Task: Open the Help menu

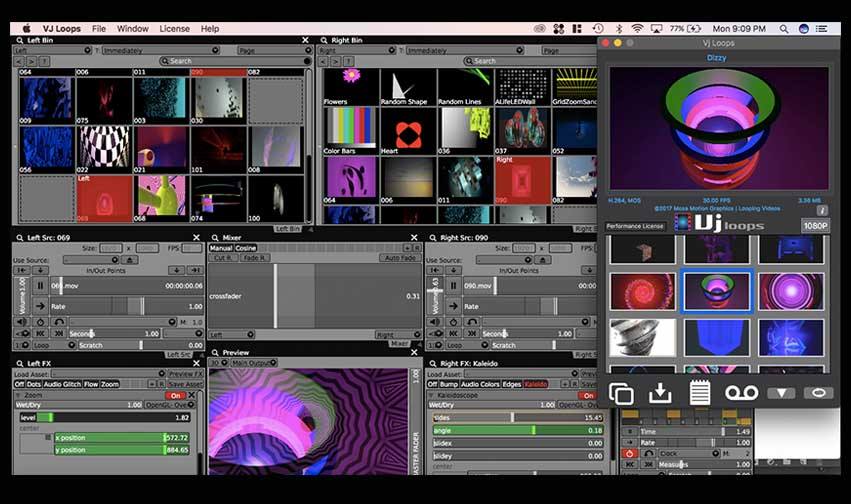Action: (x=209, y=29)
